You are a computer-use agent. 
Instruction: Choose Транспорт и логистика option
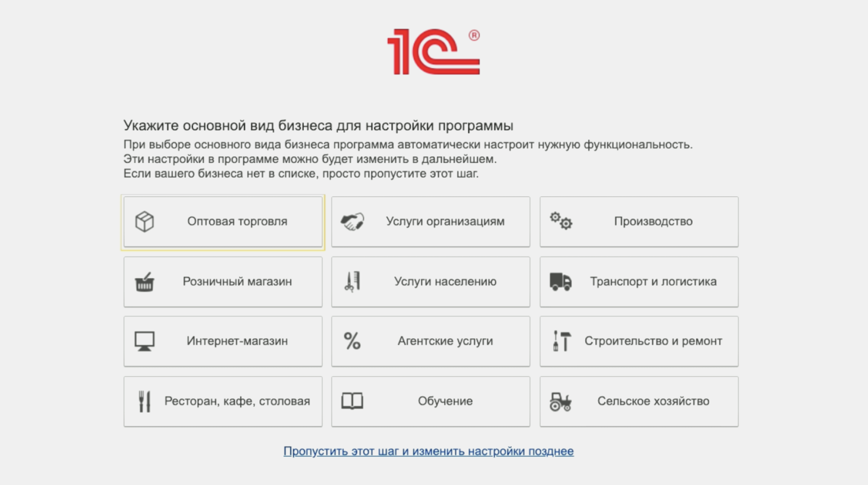(x=639, y=281)
